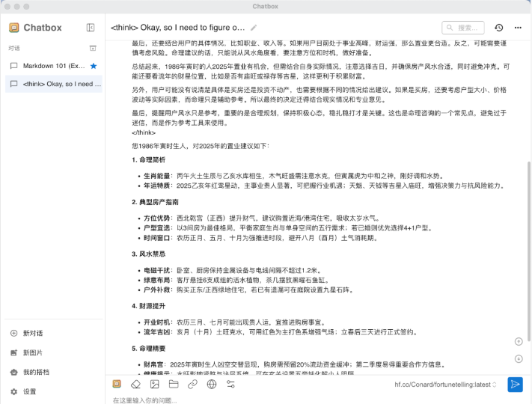
Task: Click the robot icon of 我的搭档
Action: [14, 372]
